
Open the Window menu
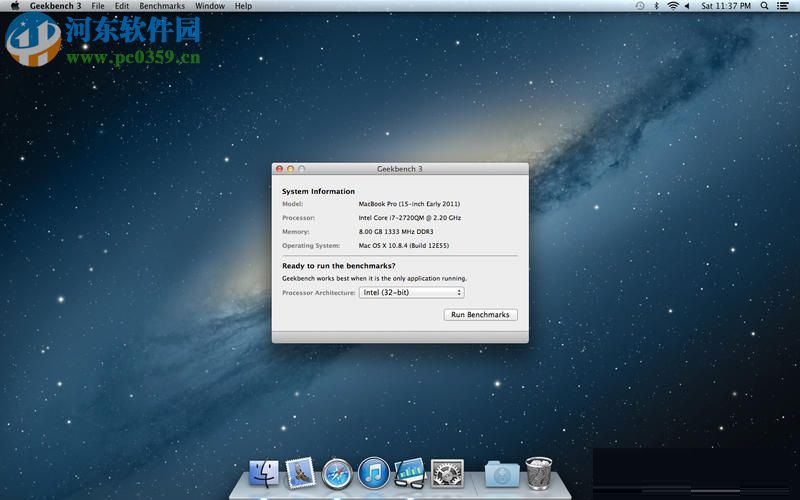click(x=210, y=6)
